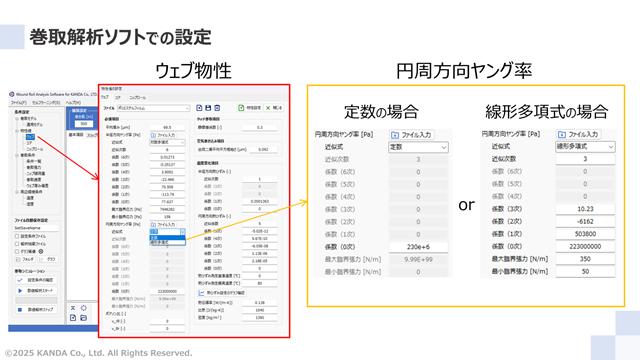Open the 近似式 dropdown set to 対数多項式
Screen dimensions: 640x360
coord(167,142)
